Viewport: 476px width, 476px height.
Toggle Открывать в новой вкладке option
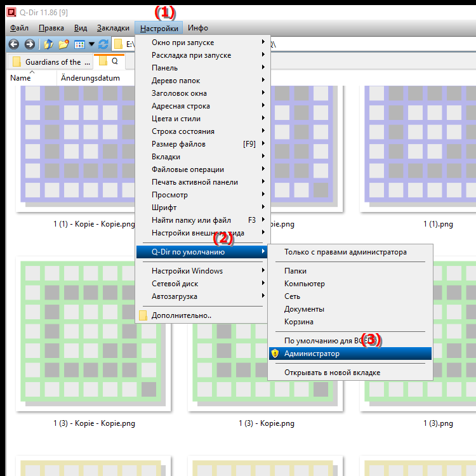click(350, 373)
